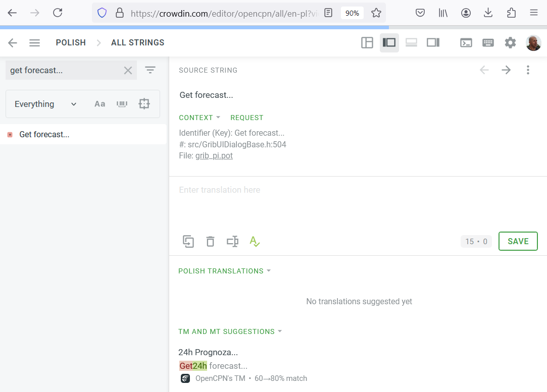Toggle match case search option
Image resolution: width=547 pixels, height=392 pixels.
[x=100, y=104]
